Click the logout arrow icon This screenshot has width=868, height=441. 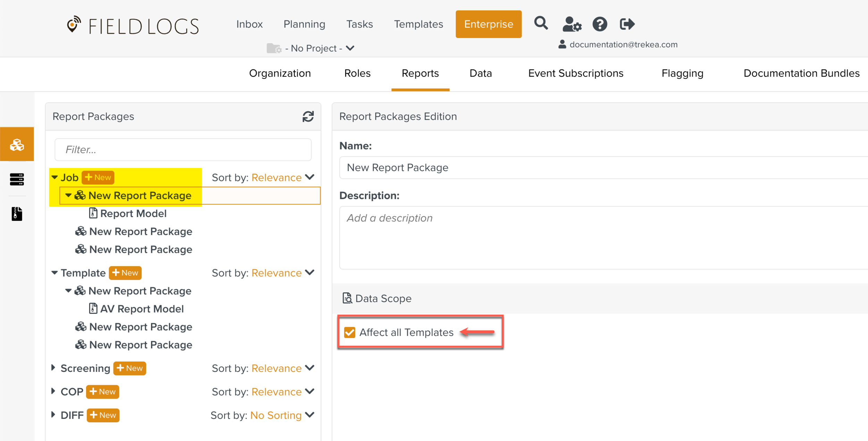point(627,24)
